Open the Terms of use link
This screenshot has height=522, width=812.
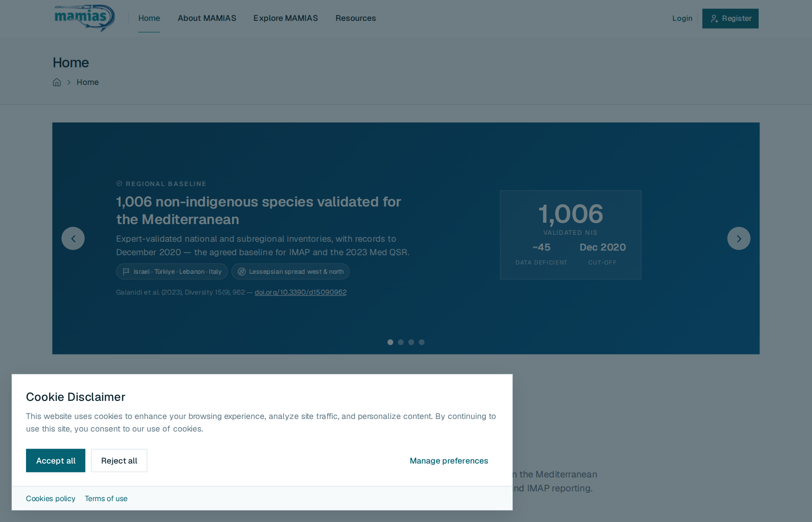click(106, 498)
